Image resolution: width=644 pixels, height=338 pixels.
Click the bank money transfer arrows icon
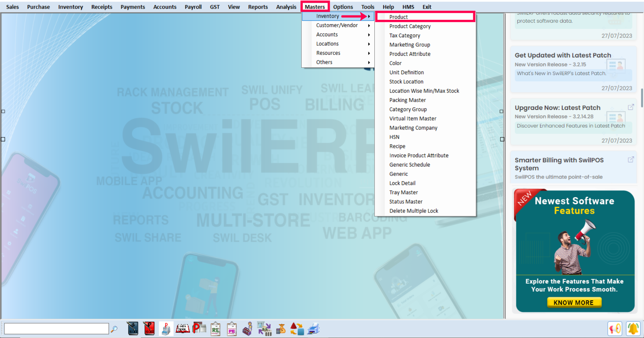pos(264,329)
